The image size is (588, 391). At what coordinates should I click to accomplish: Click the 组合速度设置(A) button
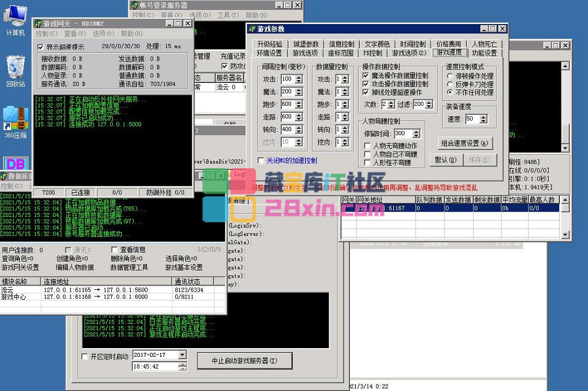tap(465, 143)
